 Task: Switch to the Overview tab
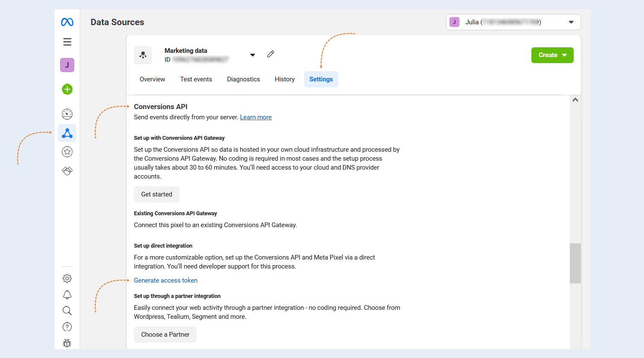[x=152, y=79]
